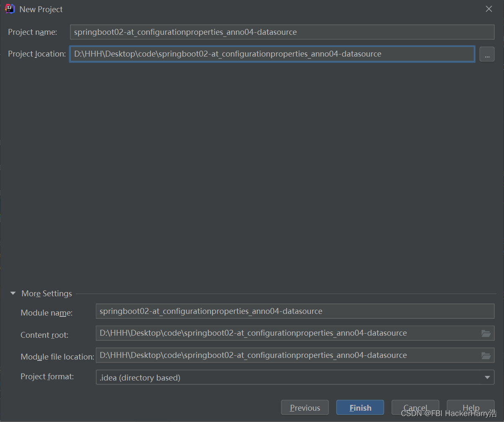Image resolution: width=504 pixels, height=422 pixels.
Task: Open the folder browser for Module file location
Action: [486, 355]
